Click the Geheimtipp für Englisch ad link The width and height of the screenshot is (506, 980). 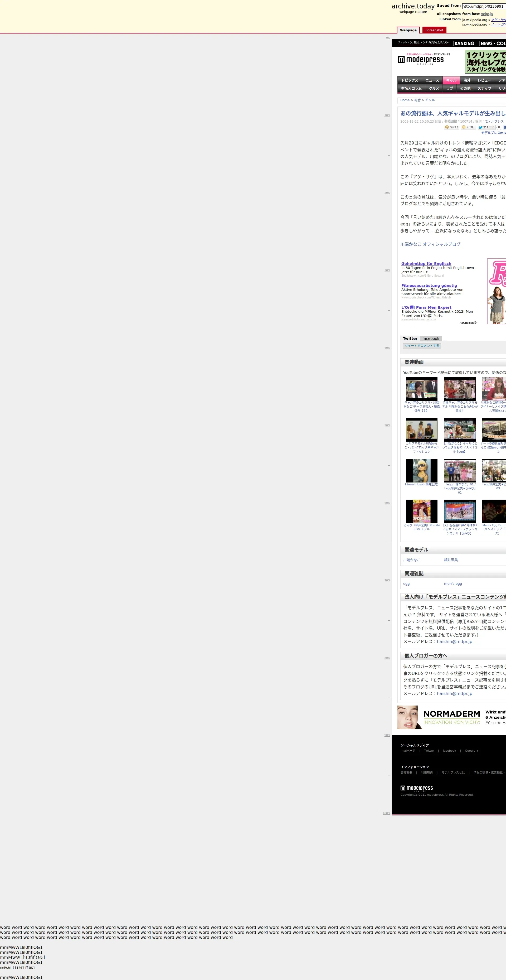tap(426, 264)
